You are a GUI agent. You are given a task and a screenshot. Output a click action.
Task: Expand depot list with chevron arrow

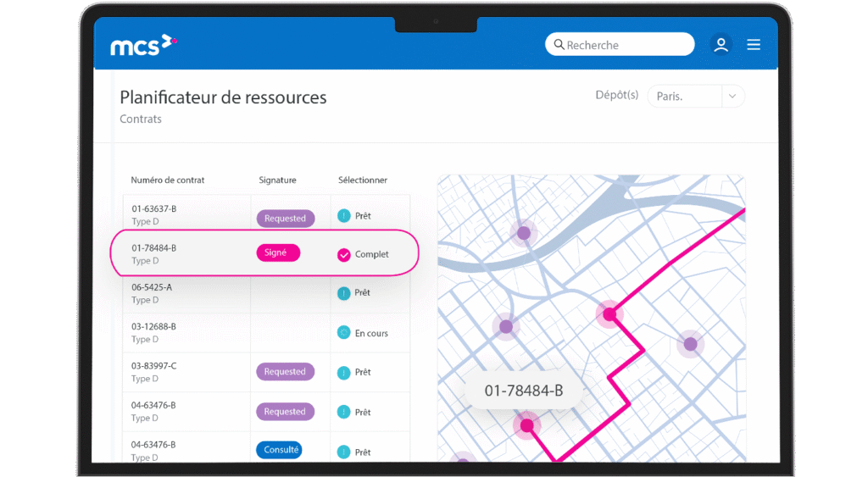[732, 97]
